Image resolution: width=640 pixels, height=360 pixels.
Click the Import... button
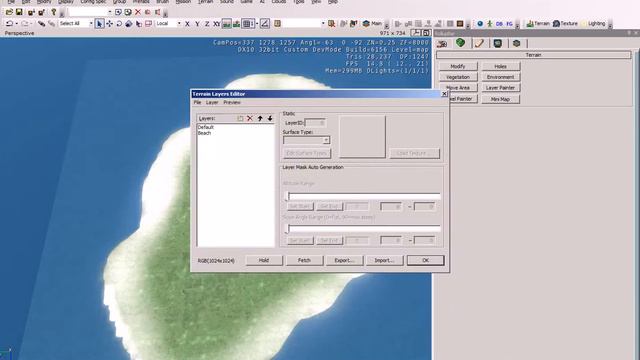[384, 260]
